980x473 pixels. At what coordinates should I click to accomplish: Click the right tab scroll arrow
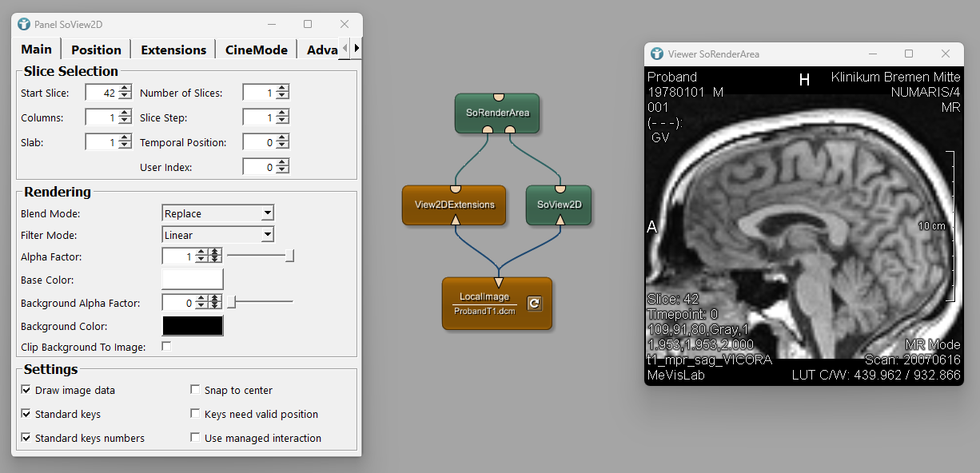coord(357,49)
